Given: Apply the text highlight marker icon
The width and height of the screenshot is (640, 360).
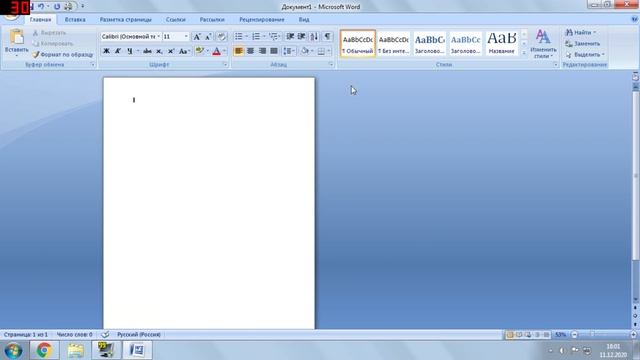Looking at the screenshot, I should [199, 51].
